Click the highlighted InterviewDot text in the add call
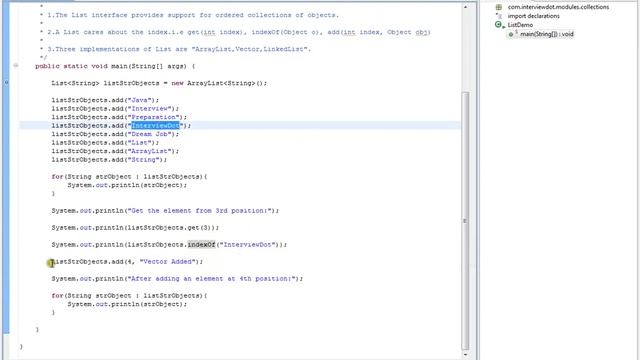The image size is (640, 360). pos(156,126)
